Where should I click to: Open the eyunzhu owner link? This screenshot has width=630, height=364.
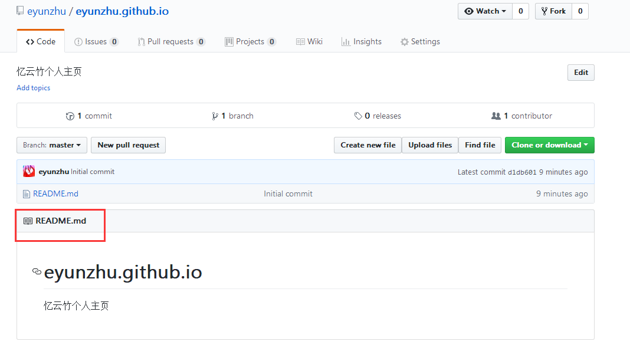tap(47, 11)
